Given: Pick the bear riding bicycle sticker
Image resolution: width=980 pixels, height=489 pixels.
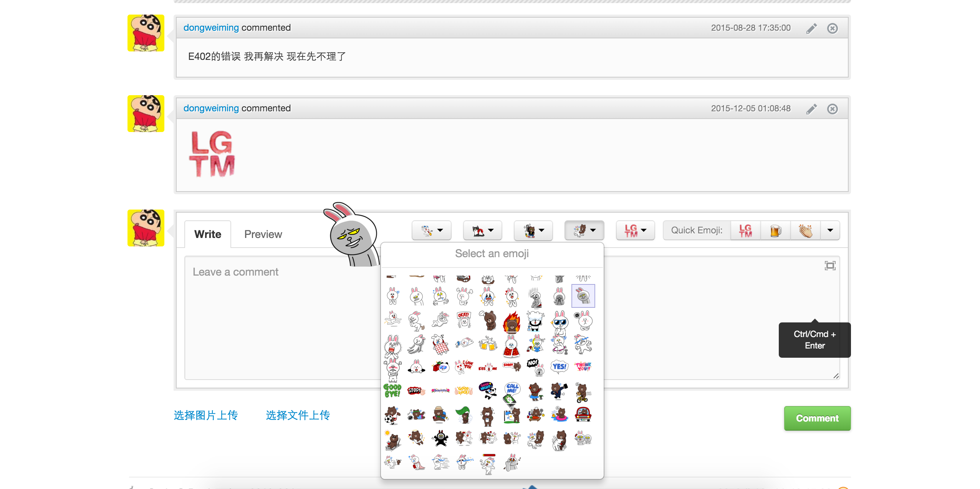Looking at the screenshot, I should click(583, 392).
